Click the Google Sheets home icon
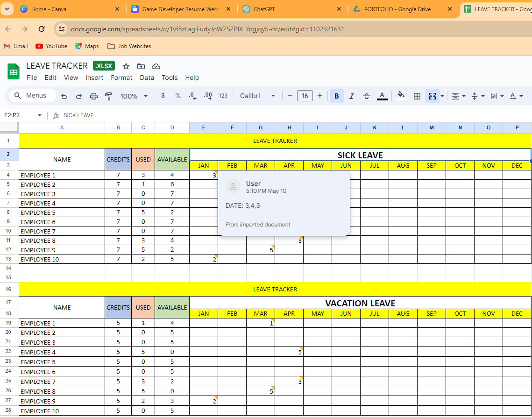The width and height of the screenshot is (532, 417). [x=14, y=71]
